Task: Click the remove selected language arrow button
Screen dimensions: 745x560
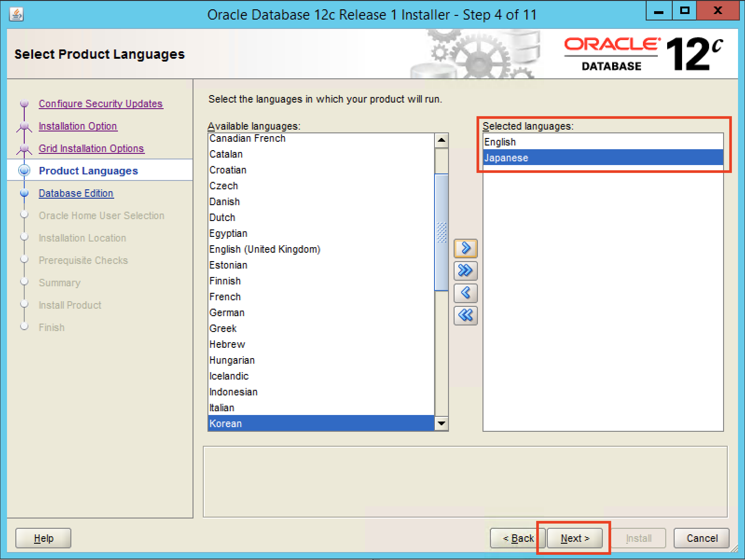Action: click(465, 293)
